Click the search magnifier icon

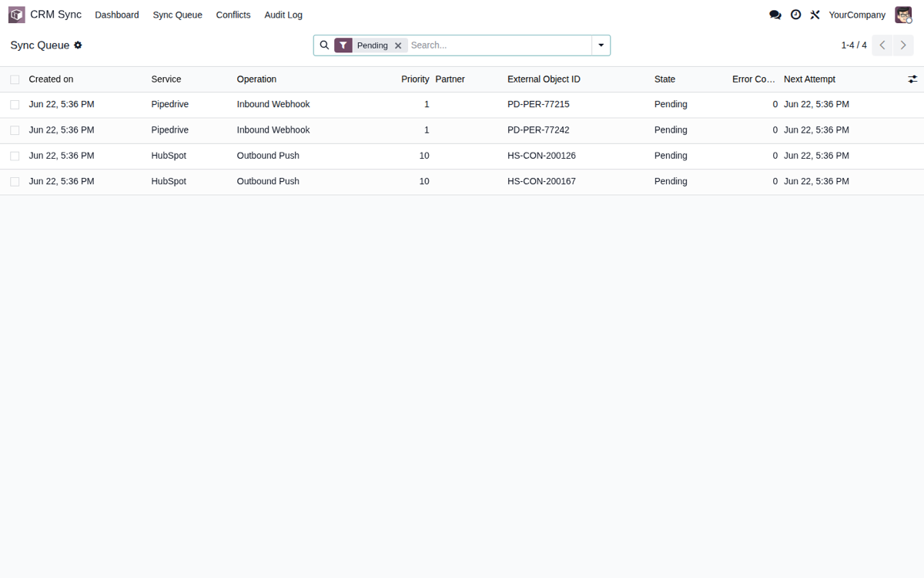(x=324, y=45)
